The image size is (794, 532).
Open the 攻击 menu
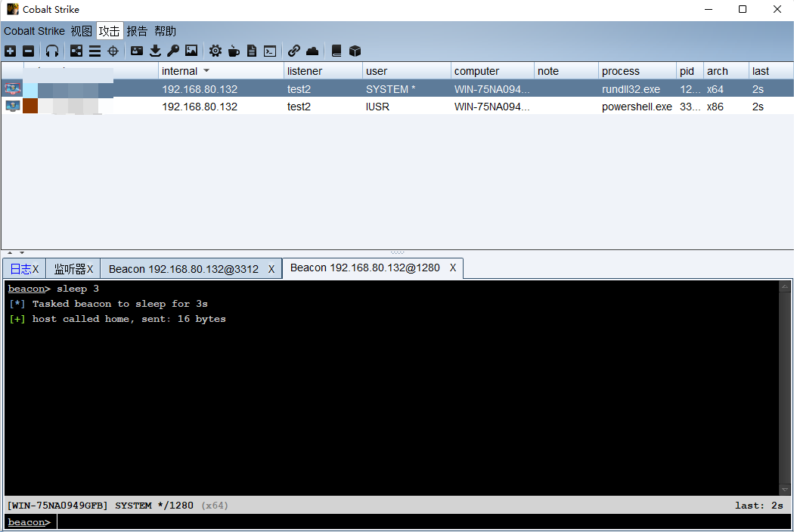110,32
